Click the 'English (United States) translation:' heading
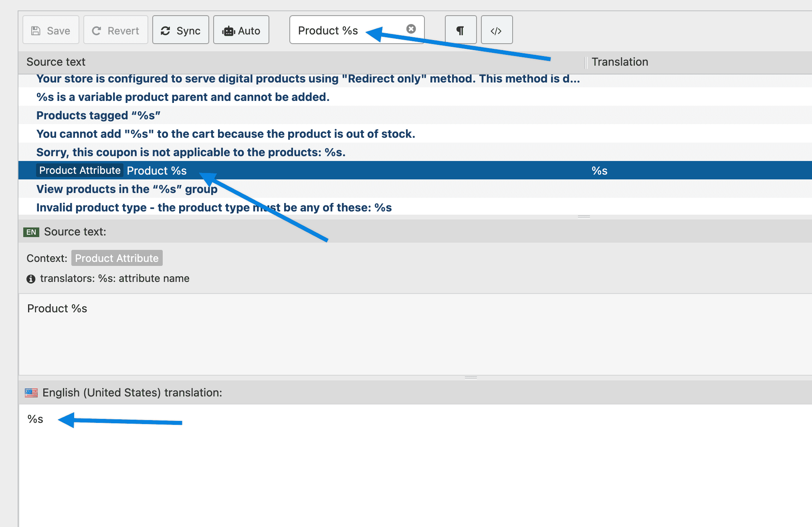This screenshot has width=812, height=527. (132, 393)
